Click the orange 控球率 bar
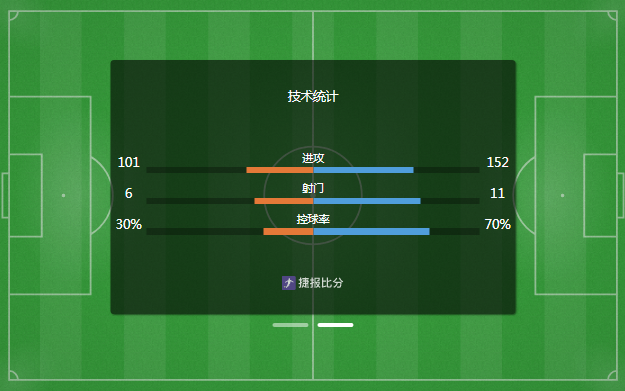Screen dimensions: 625x391 click(288, 232)
